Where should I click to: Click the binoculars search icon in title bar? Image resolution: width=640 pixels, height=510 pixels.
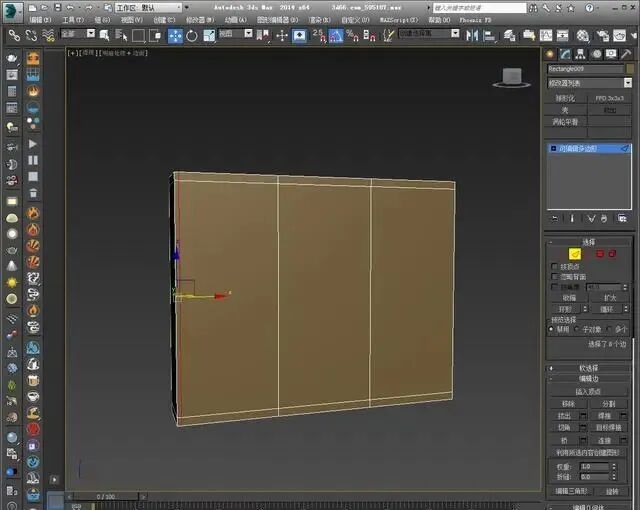[533, 8]
